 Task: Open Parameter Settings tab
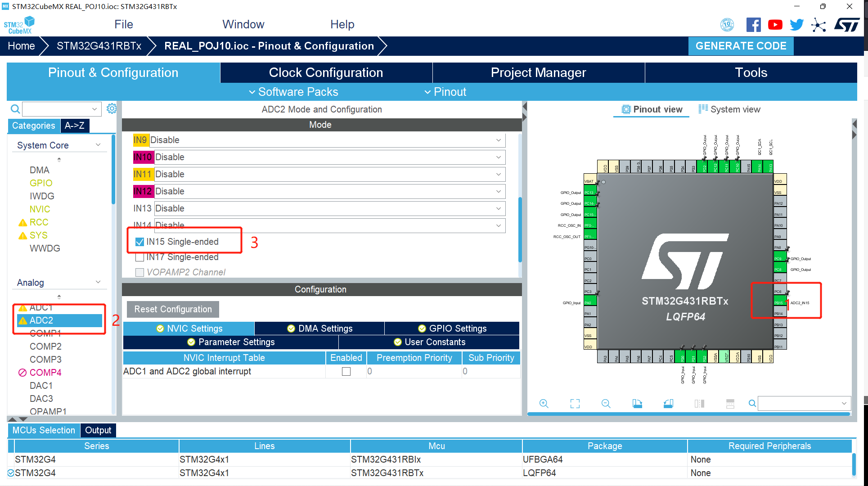click(230, 342)
